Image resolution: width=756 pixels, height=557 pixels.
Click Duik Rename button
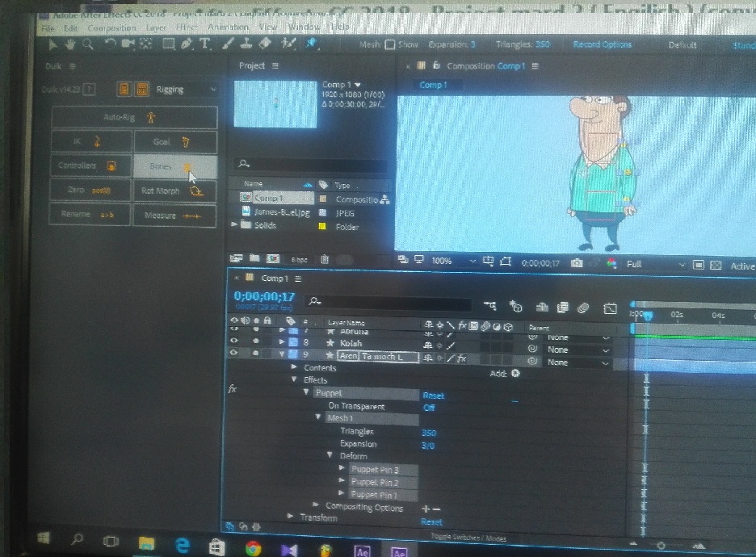point(90,215)
